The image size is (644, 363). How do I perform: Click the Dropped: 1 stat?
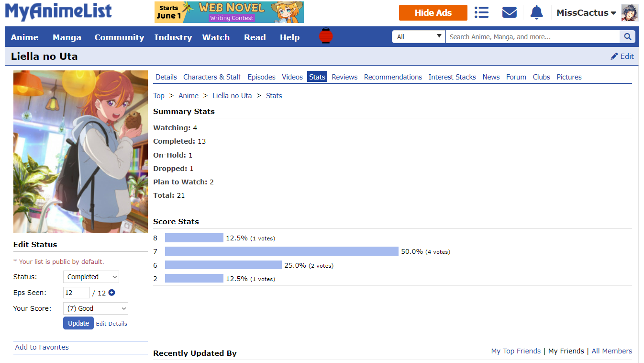(x=173, y=169)
